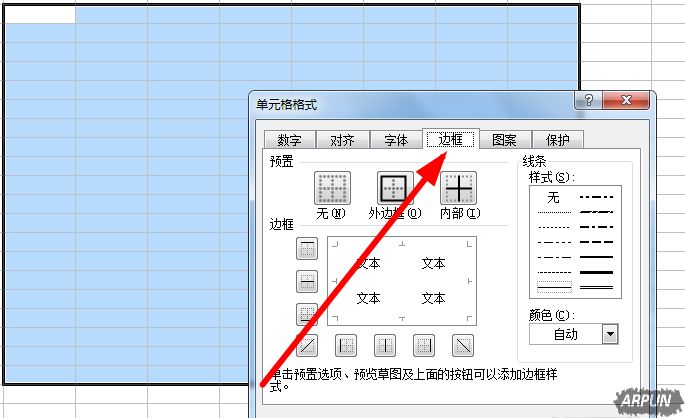Toggle the right border button
685x418 pixels.
424,345
